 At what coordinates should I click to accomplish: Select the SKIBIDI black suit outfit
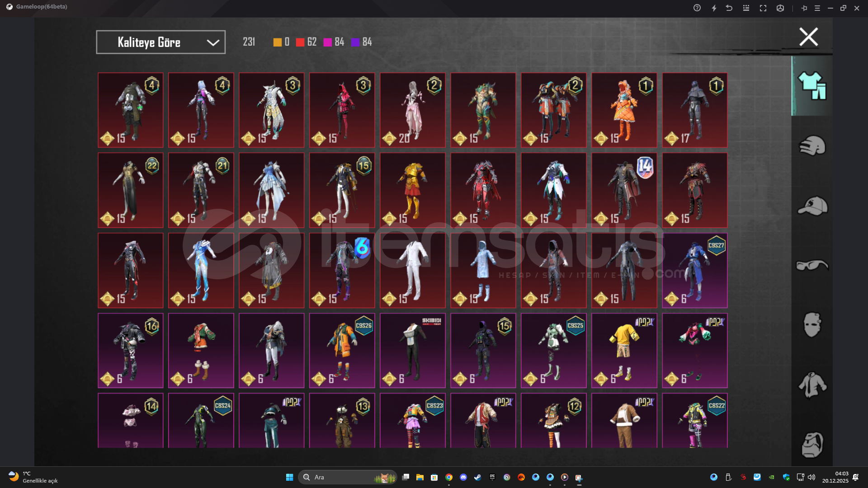pyautogui.click(x=412, y=350)
